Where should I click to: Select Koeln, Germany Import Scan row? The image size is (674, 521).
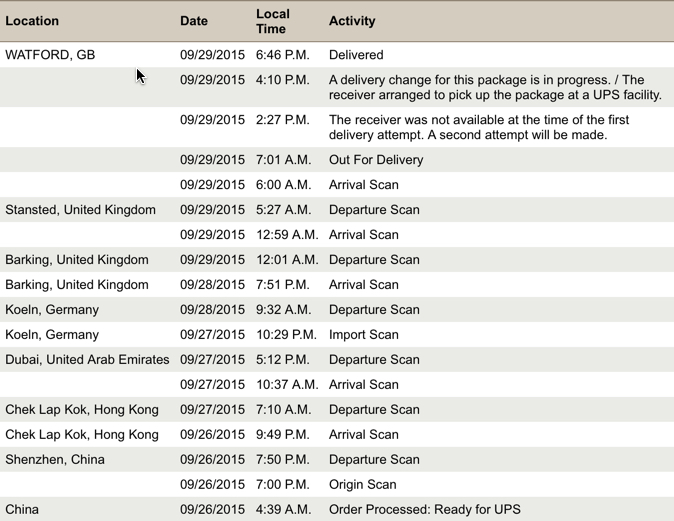click(337, 334)
